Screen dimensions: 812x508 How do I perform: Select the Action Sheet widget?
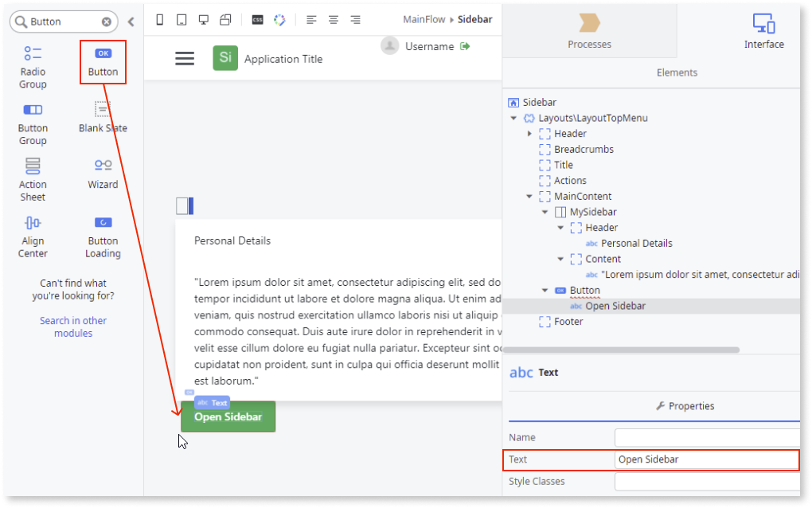tap(32, 178)
